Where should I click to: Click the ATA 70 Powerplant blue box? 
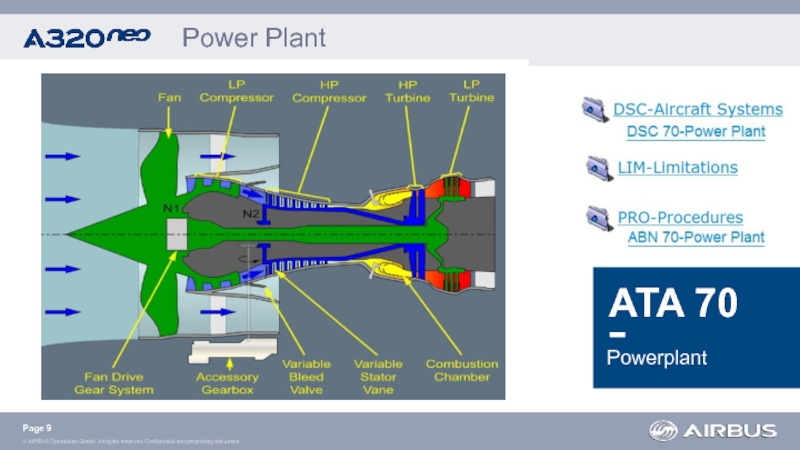click(x=692, y=328)
